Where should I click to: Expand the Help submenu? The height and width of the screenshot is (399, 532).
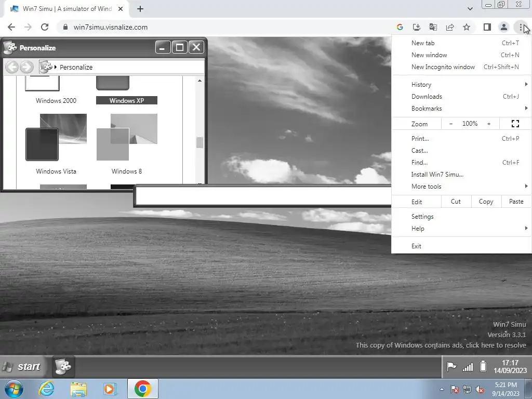click(x=461, y=229)
